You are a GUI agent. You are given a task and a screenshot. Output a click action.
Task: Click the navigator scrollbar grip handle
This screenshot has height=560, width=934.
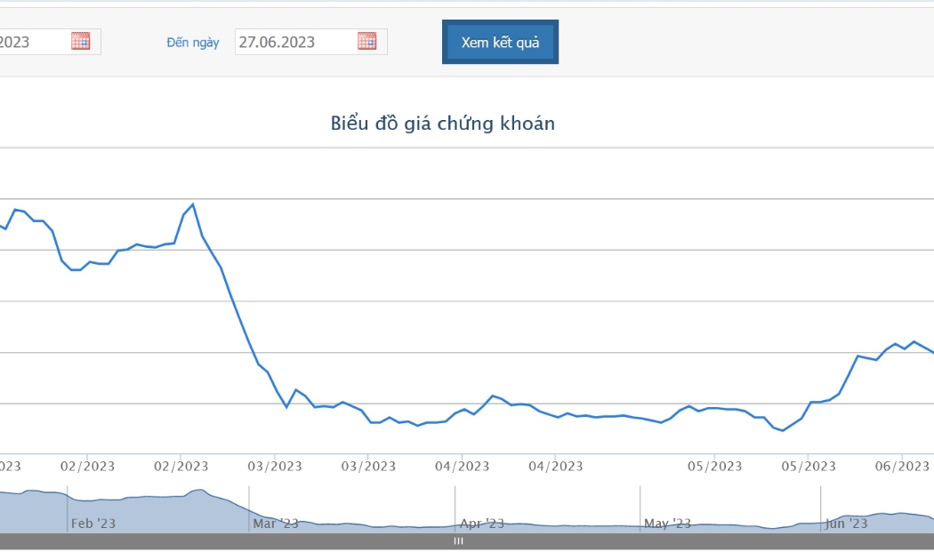458,541
